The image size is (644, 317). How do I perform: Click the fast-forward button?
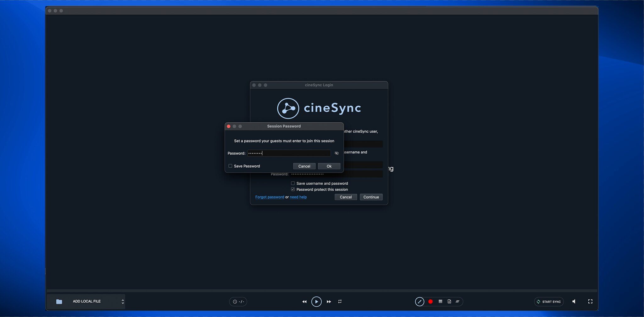[329, 302]
